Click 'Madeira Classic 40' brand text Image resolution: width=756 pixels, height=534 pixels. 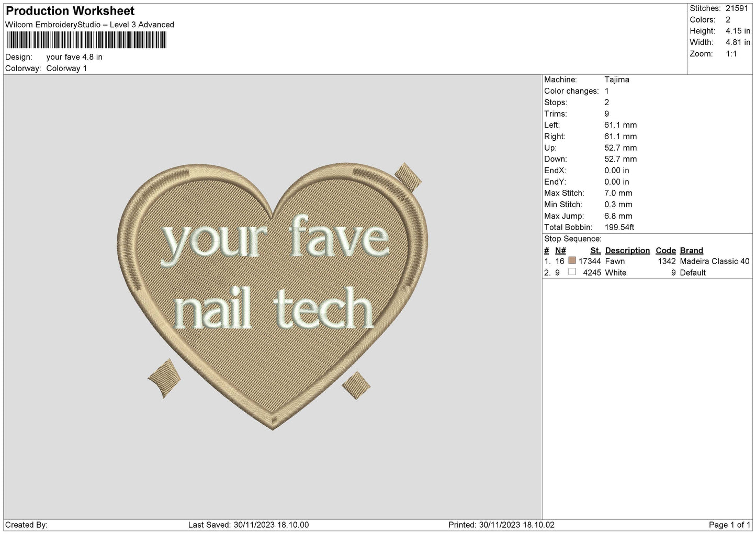pyautogui.click(x=715, y=261)
